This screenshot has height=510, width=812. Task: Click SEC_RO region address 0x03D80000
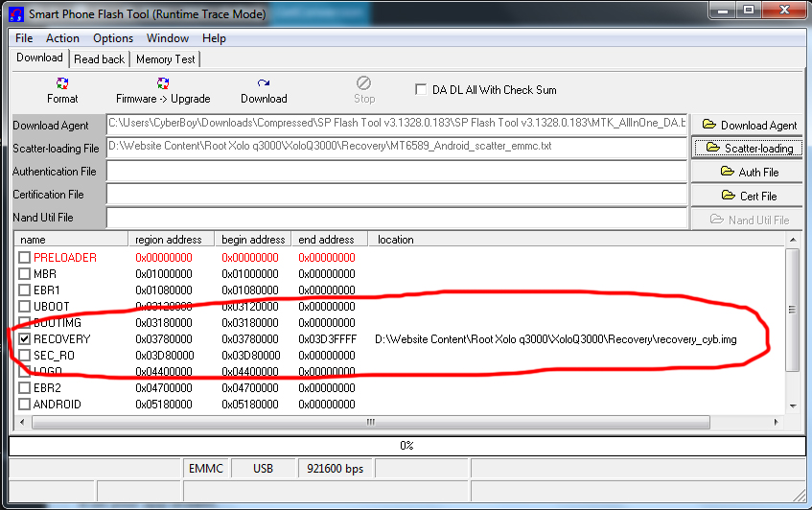point(165,356)
